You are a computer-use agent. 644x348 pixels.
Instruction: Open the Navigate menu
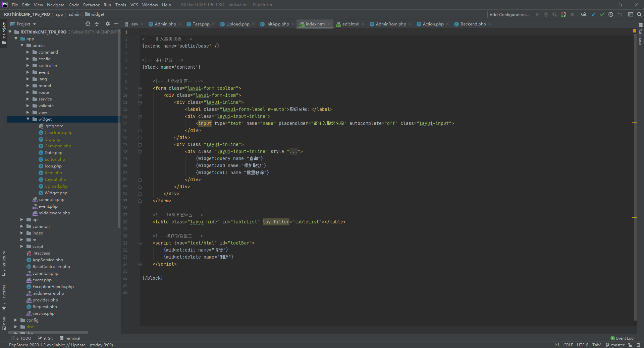click(x=55, y=5)
